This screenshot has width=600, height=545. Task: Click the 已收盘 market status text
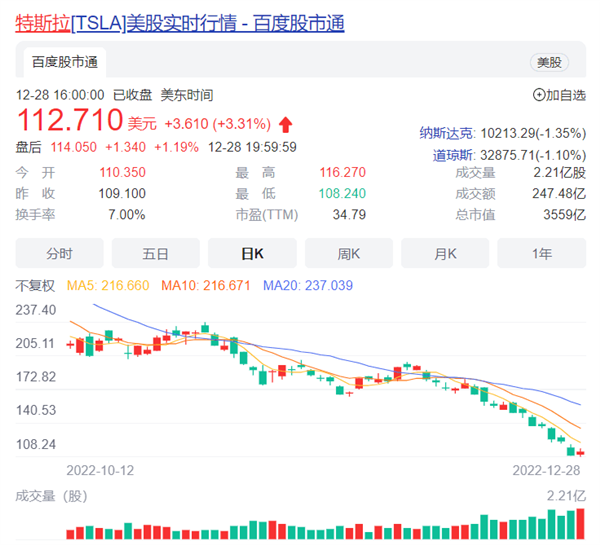point(132,95)
